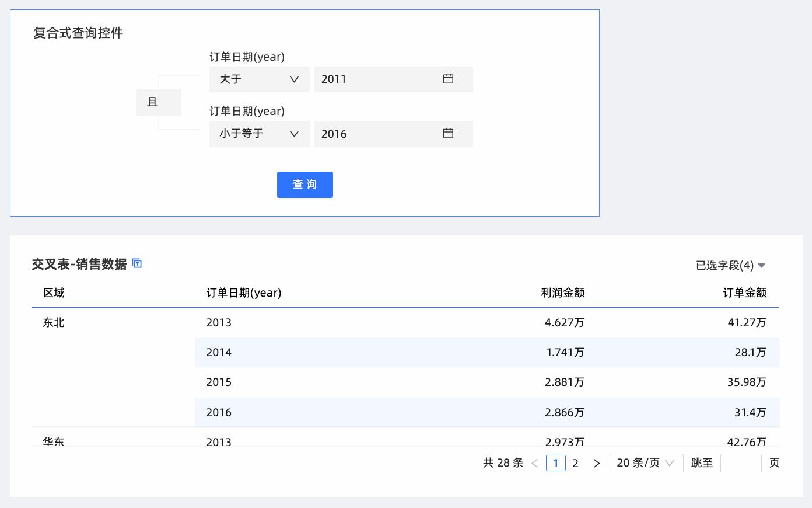Go to the next page with the right arrow
812x508 pixels.
click(596, 463)
